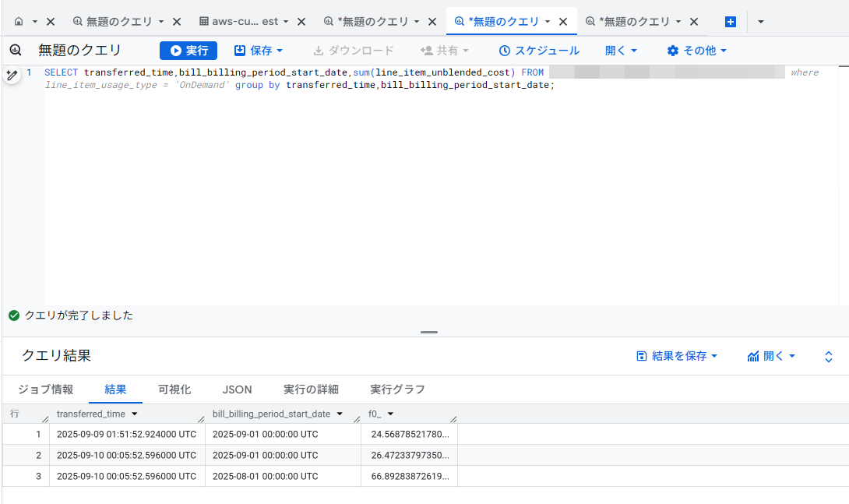This screenshot has height=504, width=849.
Task: Click the results panel resize handle
Action: coord(429,332)
